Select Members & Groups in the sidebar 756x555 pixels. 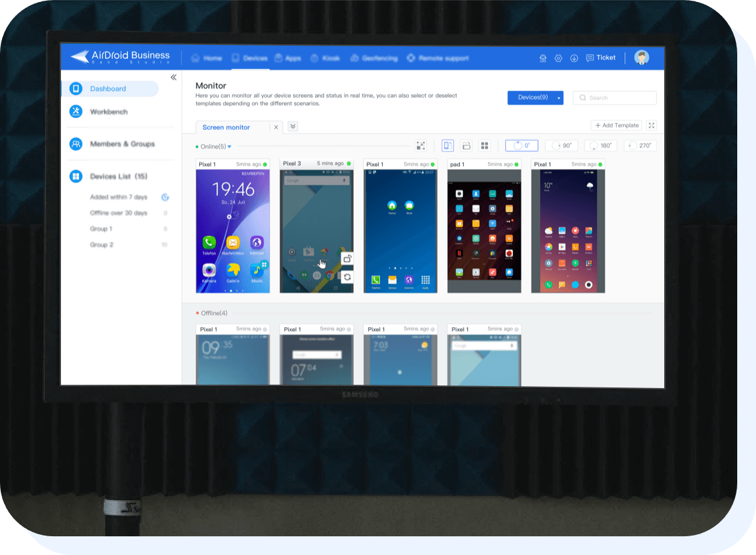(x=123, y=143)
